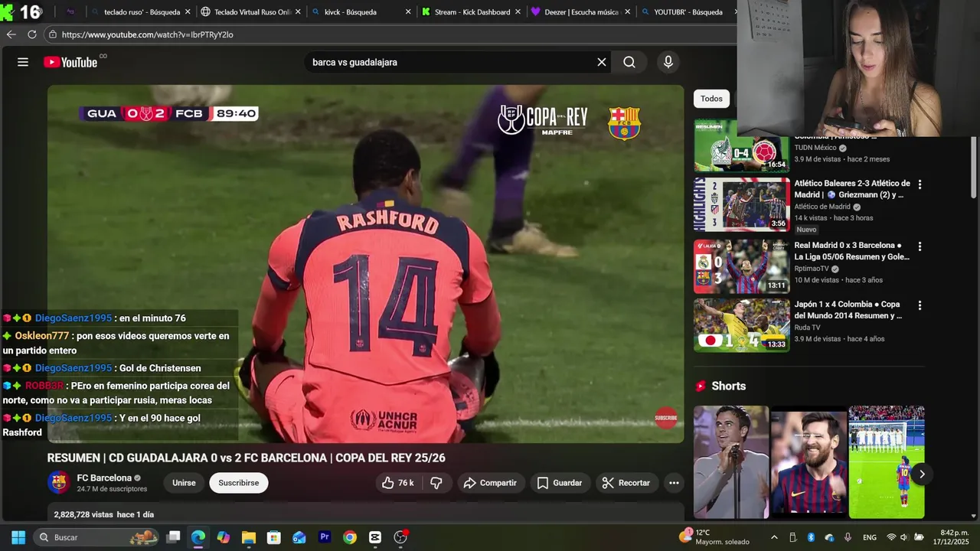Open Colombia TUDN México video thumbnail
Screen dimensions: 980x551
pyautogui.click(x=741, y=145)
